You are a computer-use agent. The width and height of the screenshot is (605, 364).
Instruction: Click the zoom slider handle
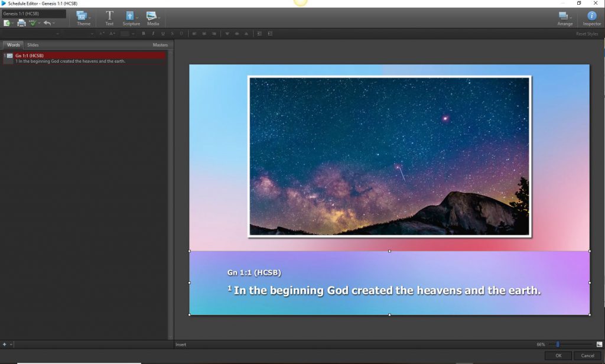(558, 344)
